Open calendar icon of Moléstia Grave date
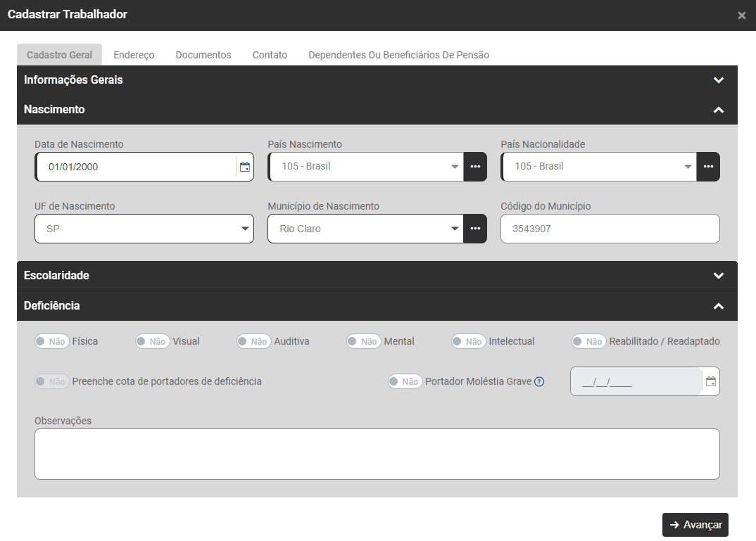 coord(710,381)
